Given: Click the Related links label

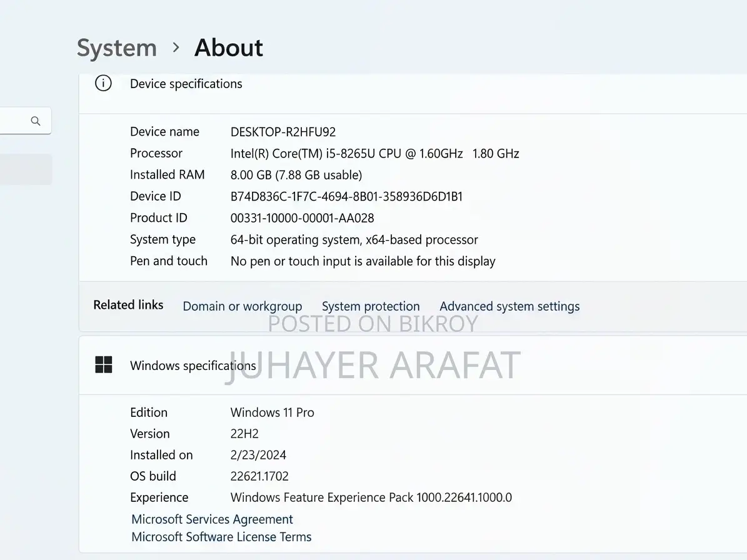Looking at the screenshot, I should (x=128, y=305).
